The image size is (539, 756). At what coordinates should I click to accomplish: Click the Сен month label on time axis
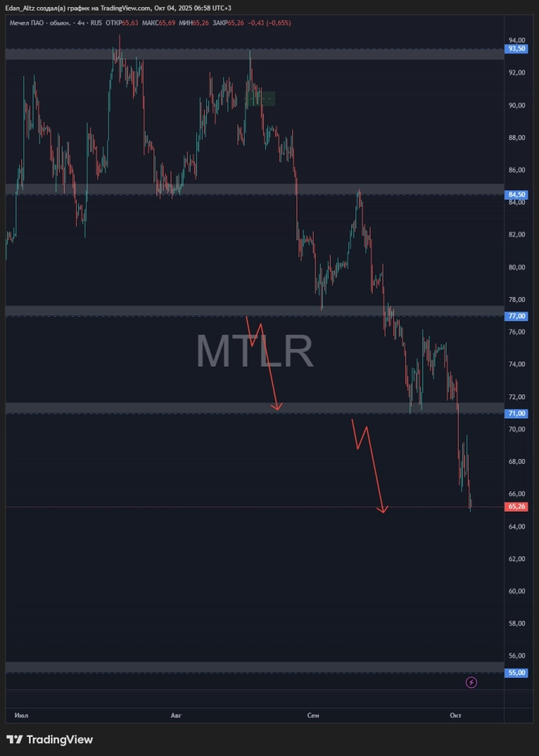pyautogui.click(x=313, y=715)
